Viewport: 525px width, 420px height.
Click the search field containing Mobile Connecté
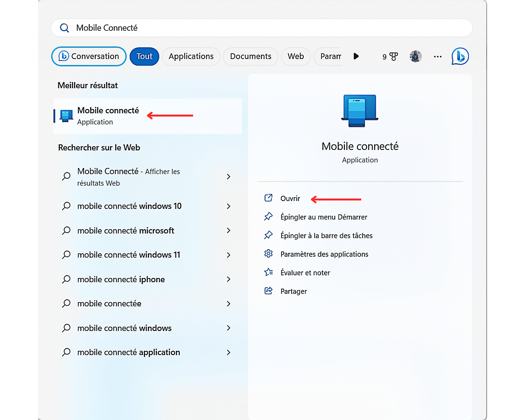(x=262, y=28)
